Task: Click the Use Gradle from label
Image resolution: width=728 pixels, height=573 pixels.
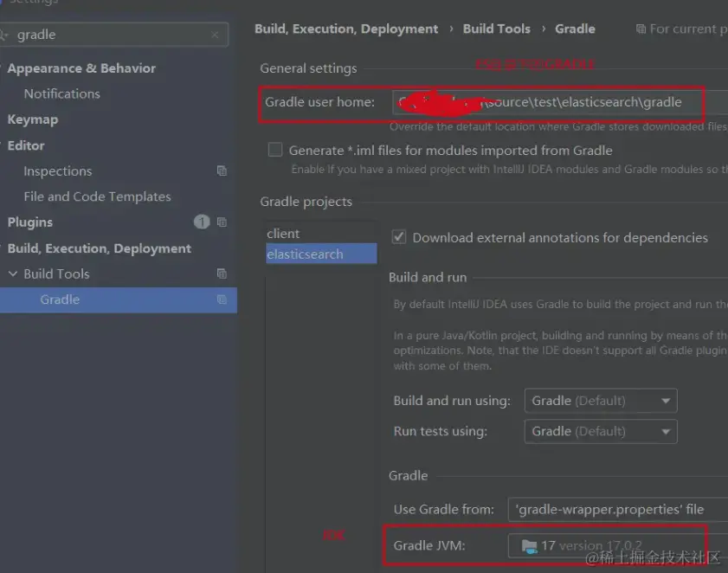Action: pos(443,510)
